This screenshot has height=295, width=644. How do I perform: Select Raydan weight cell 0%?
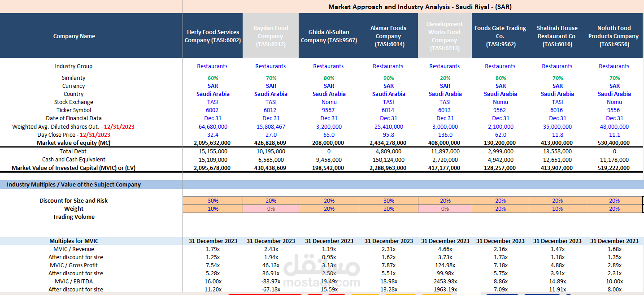pos(271,208)
